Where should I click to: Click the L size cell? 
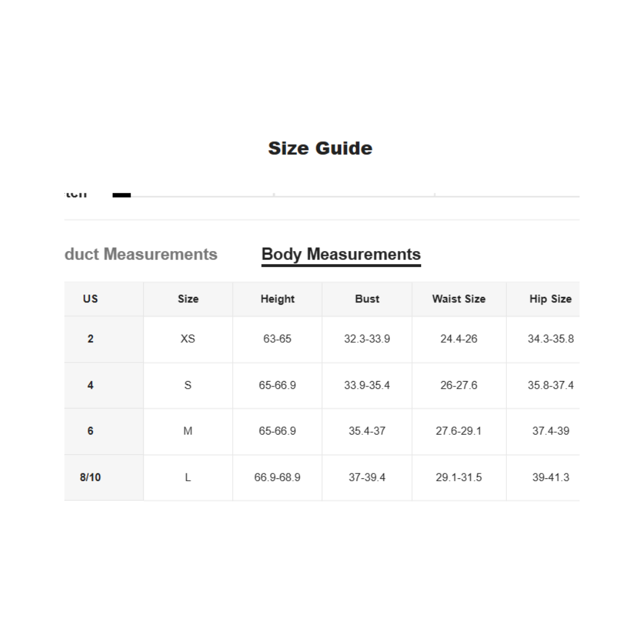coord(188,478)
